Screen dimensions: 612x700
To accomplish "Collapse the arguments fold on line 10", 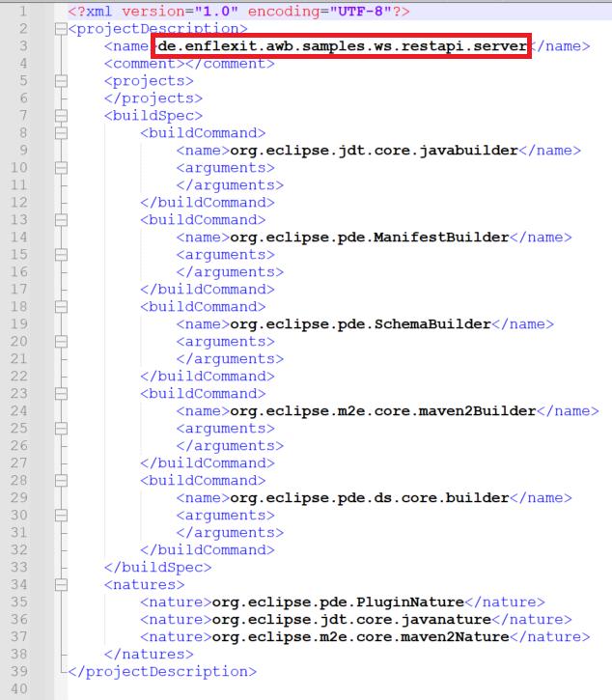I will click(x=62, y=168).
